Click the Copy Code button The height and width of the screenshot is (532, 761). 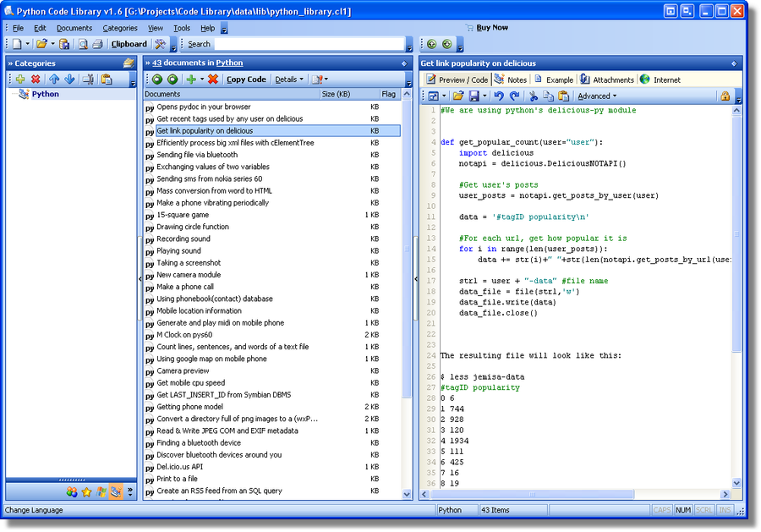[246, 79]
